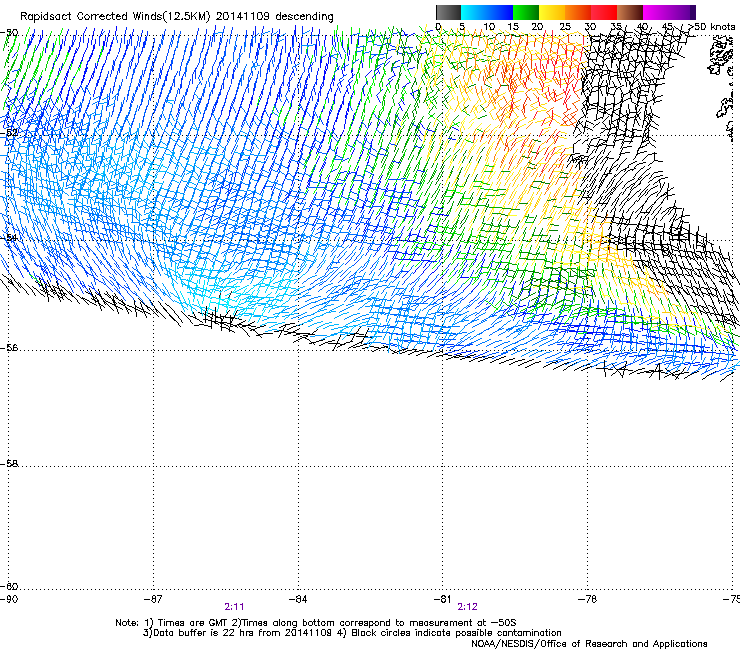
Task: Click the '-78' longitude axis label
Action: click(588, 599)
